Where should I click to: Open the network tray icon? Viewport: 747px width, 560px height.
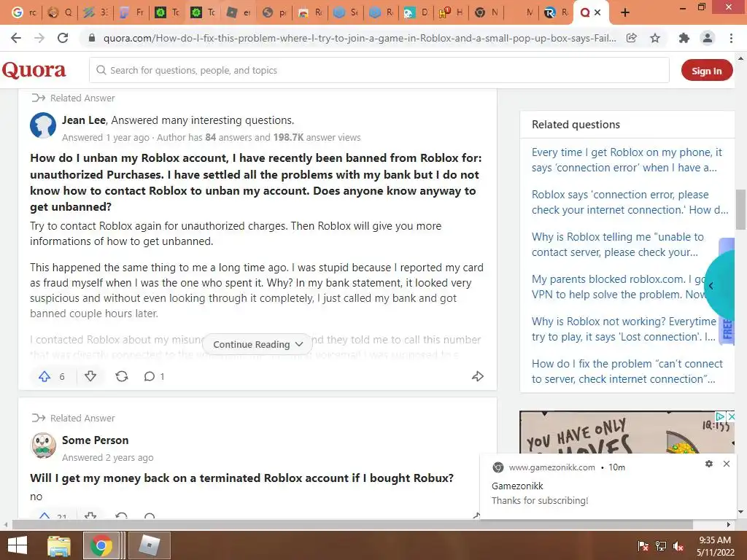[x=661, y=546]
